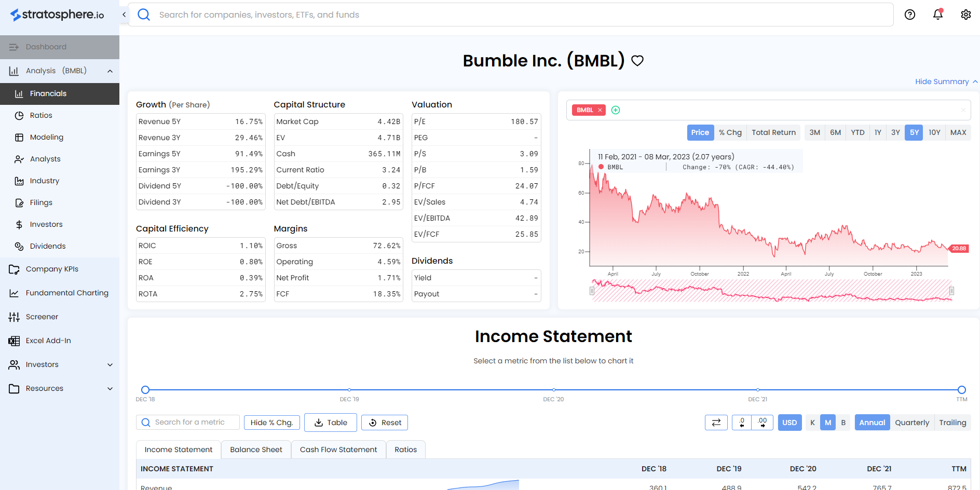Download data with the Table button
The image size is (980, 490).
[331, 423]
